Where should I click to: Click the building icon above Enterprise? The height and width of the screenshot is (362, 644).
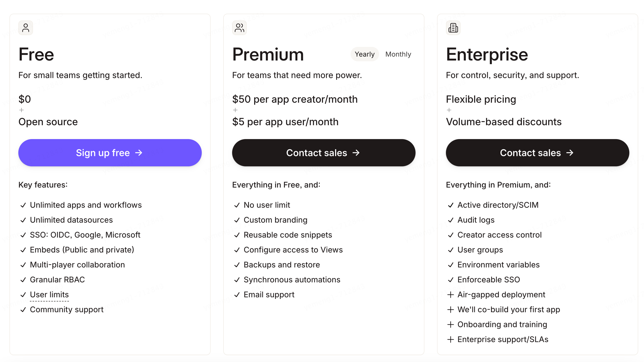(453, 28)
